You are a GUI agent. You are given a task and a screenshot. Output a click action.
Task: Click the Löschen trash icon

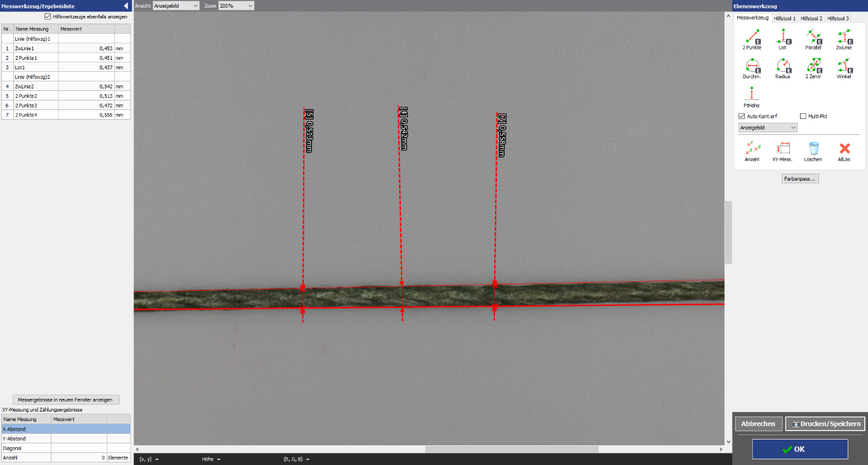coord(813,149)
